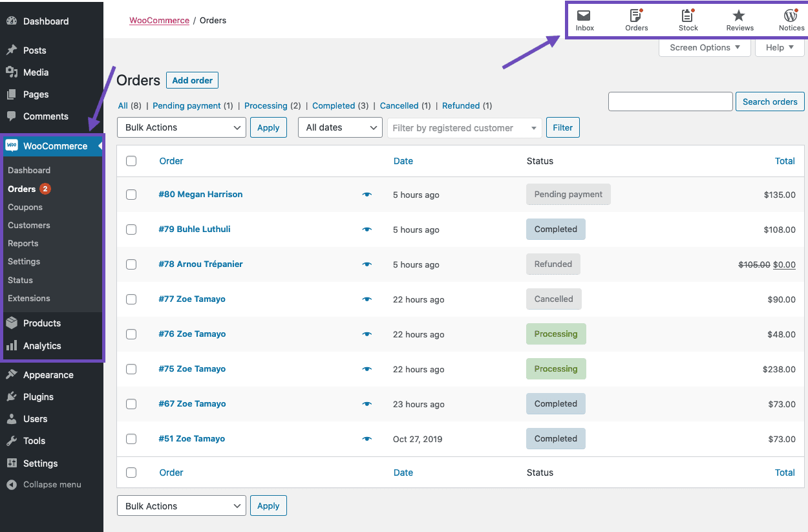Screen dimensions: 808x532
Task: Select the checkbox for order #79
Action: pos(131,229)
